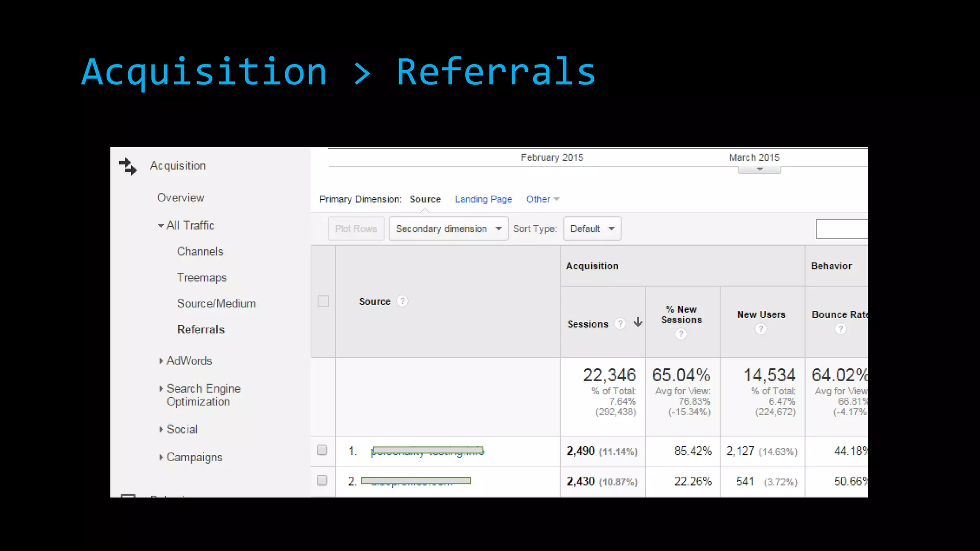
Task: Collapse the All Traffic section
Action: click(x=161, y=226)
